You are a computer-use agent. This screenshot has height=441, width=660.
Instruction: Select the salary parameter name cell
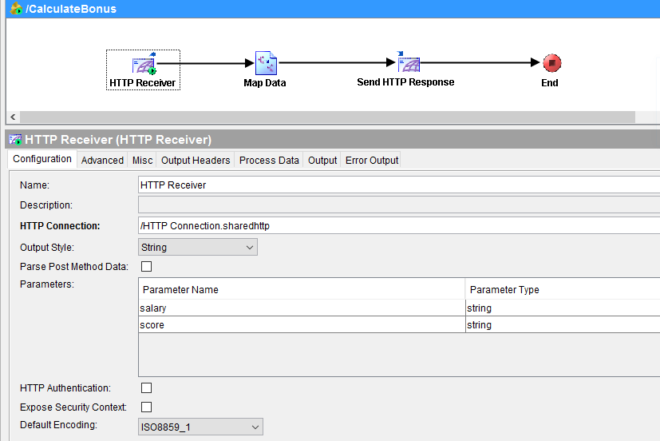[302, 308]
